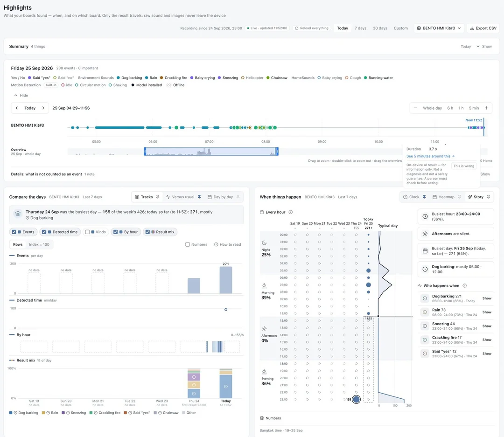Zoom out the timeline with minus icon
Screen dimensions: 504x437
415,108
